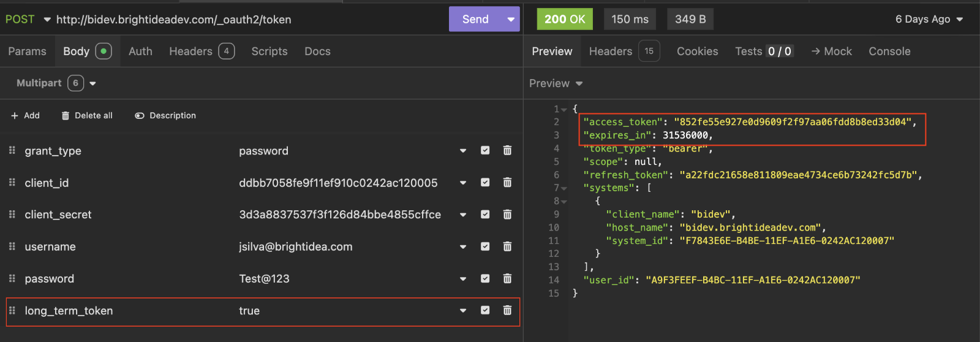This screenshot has width=980, height=342.
Task: Switch to the Body tab
Action: 87,51
